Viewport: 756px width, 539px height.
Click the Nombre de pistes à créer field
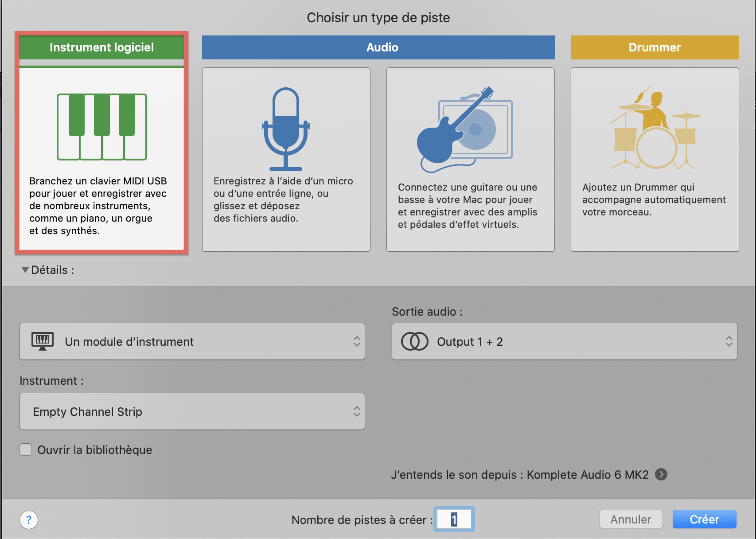(454, 519)
